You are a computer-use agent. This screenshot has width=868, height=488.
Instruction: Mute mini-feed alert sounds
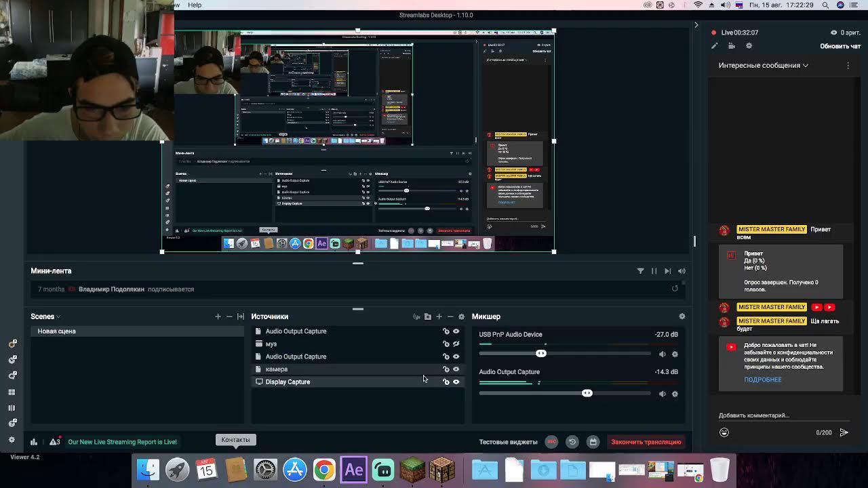(682, 271)
